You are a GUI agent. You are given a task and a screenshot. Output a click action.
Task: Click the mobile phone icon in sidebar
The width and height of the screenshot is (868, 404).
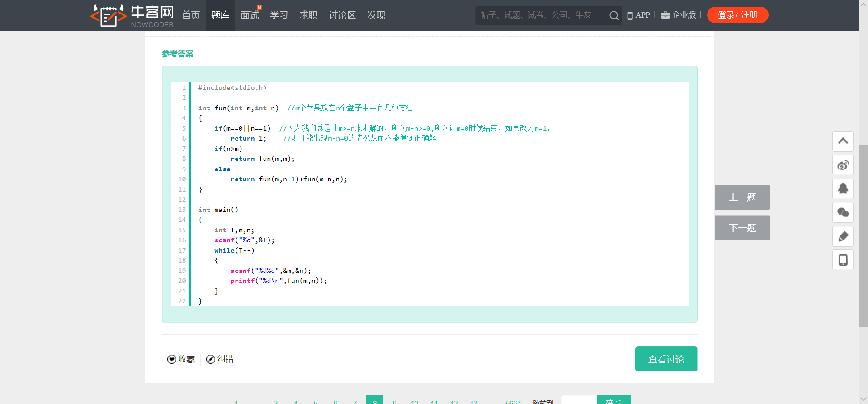[843, 260]
